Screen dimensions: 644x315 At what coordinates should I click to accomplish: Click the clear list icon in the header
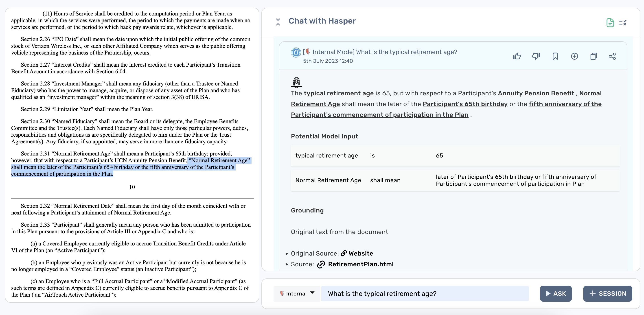622,23
